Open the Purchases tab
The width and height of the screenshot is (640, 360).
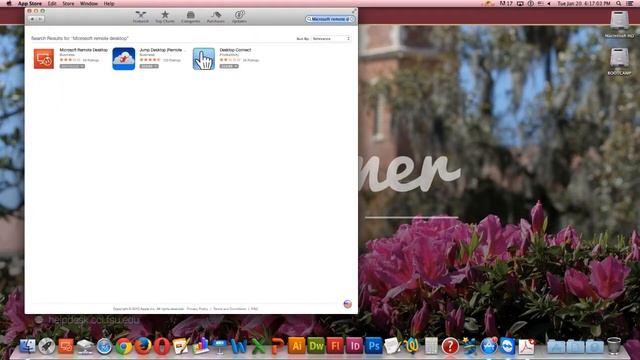[x=216, y=17]
